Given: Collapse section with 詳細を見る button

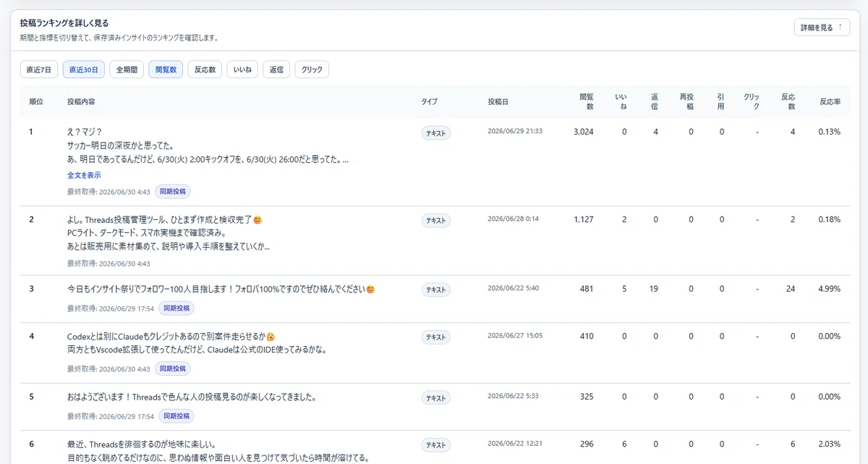Looking at the screenshot, I should (822, 28).
